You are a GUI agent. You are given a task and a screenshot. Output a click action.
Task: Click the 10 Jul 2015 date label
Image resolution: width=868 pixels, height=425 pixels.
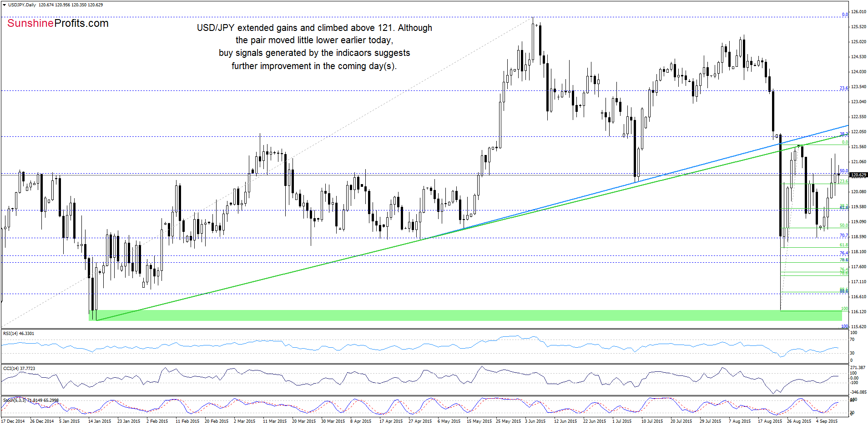click(x=652, y=421)
